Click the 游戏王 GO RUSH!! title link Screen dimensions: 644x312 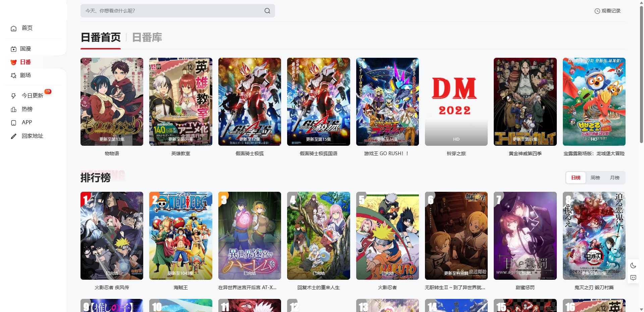coord(386,153)
